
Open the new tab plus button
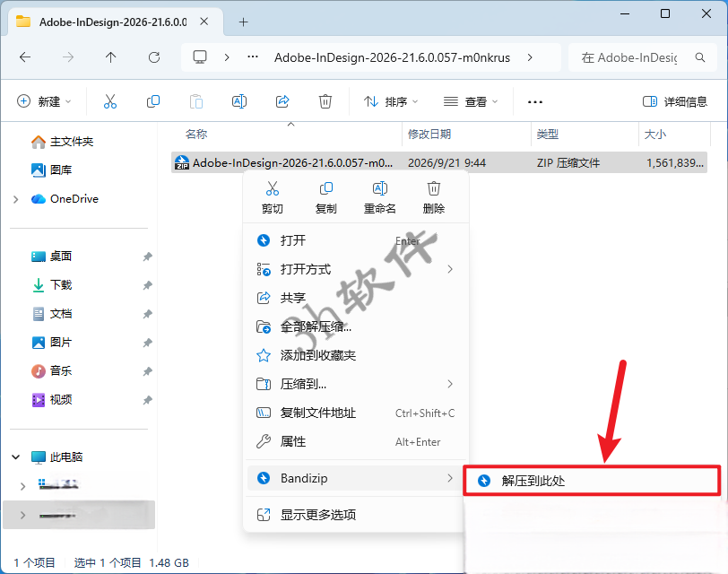pyautogui.click(x=243, y=22)
